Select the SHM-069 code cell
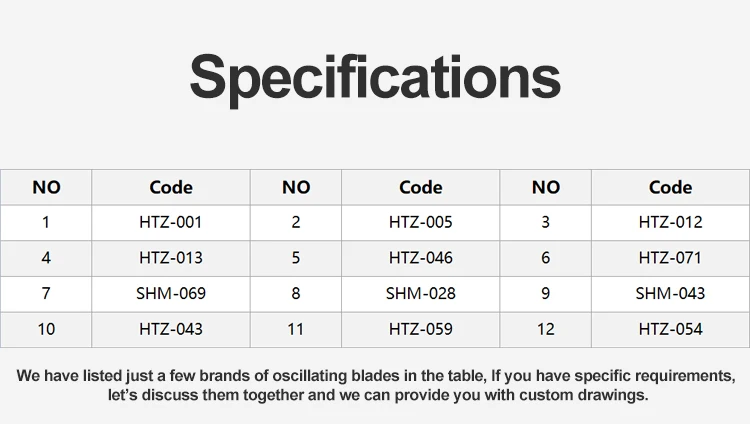This screenshot has width=750, height=424. [171, 293]
